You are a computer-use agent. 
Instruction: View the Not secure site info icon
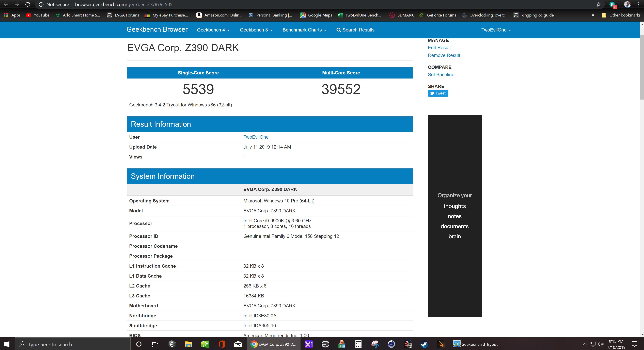coord(41,5)
